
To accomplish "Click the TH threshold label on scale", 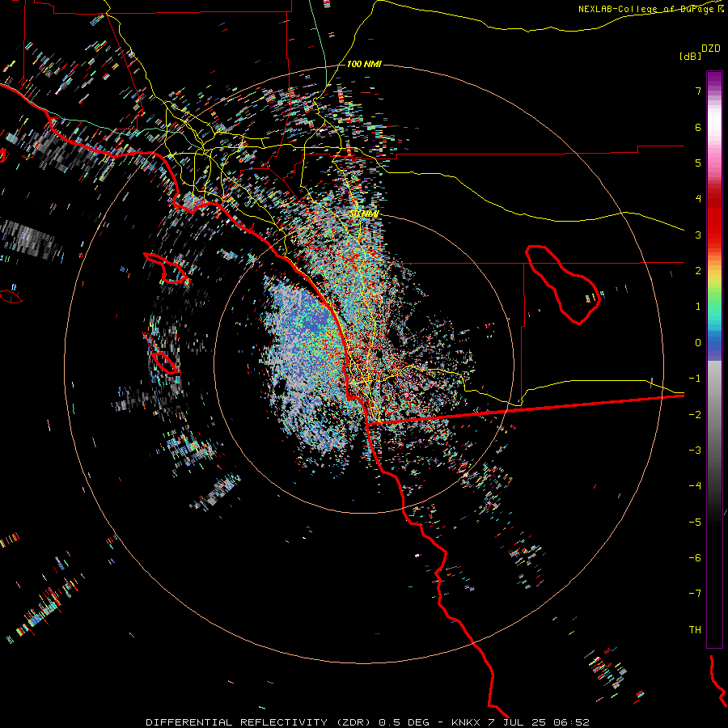I will coord(695,629).
